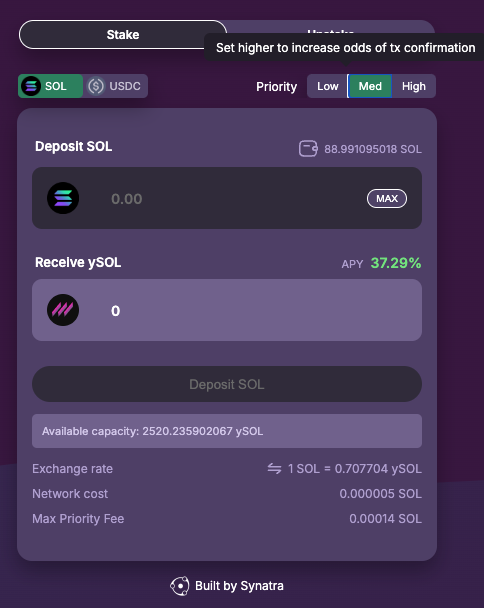
Task: Click the SOL icon in the token selector
Action: coord(31,86)
